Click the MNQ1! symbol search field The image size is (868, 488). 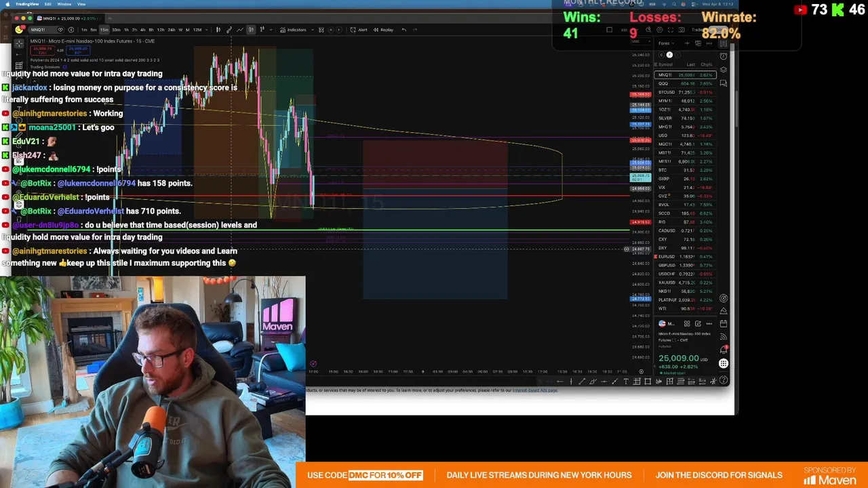tap(46, 30)
